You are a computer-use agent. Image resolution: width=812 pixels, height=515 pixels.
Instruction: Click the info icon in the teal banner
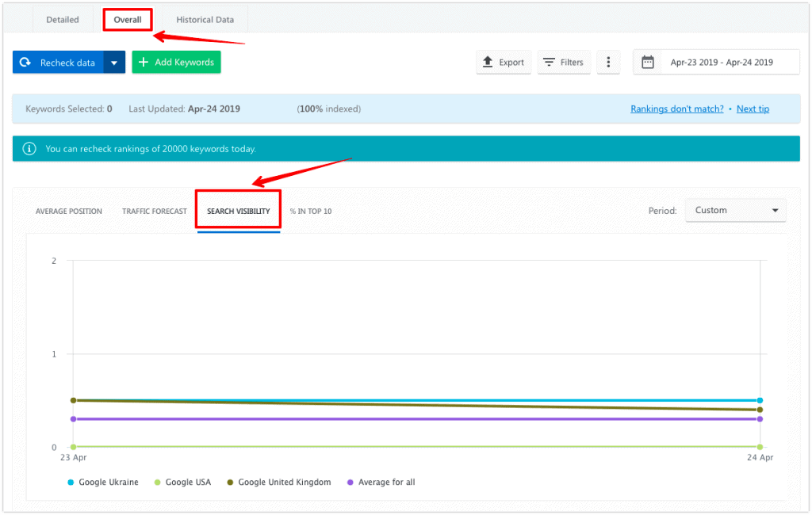29,148
